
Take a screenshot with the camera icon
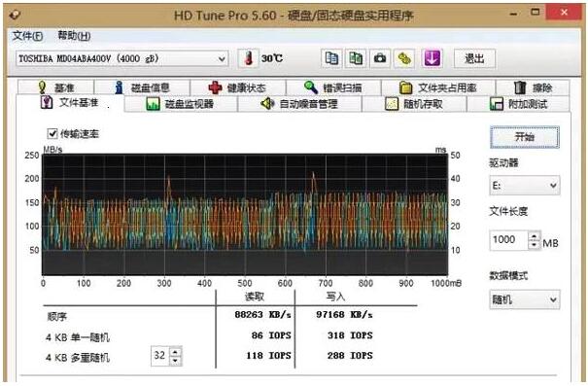(380, 58)
